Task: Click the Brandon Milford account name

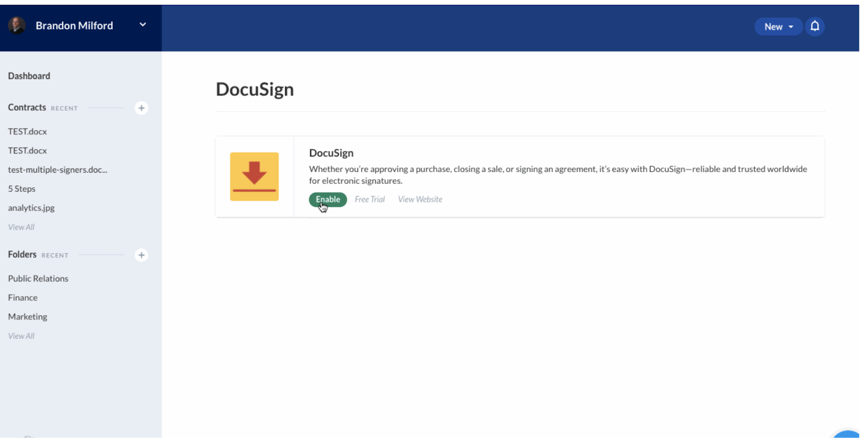Action: pos(74,26)
